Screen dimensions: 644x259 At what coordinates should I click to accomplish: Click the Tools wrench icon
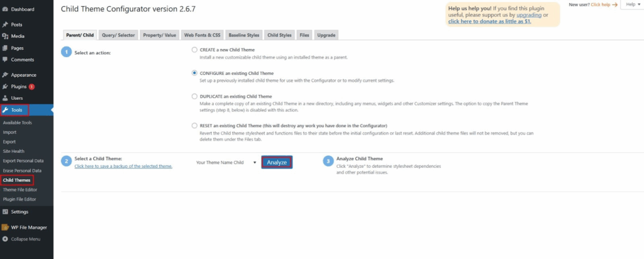click(x=5, y=110)
